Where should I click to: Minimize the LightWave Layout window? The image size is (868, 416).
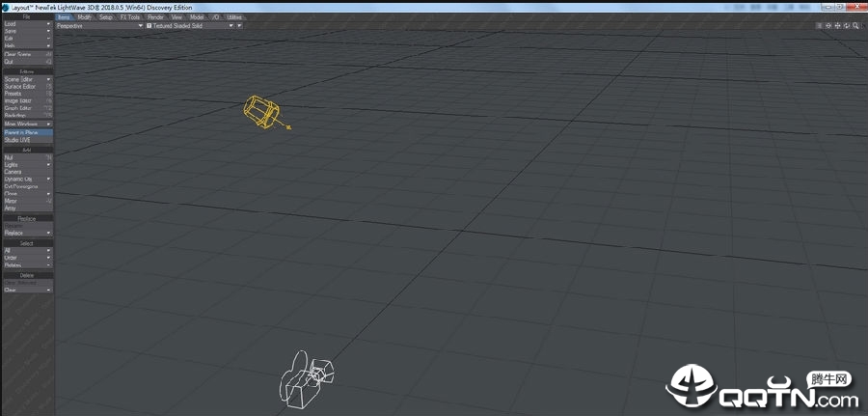click(828, 7)
